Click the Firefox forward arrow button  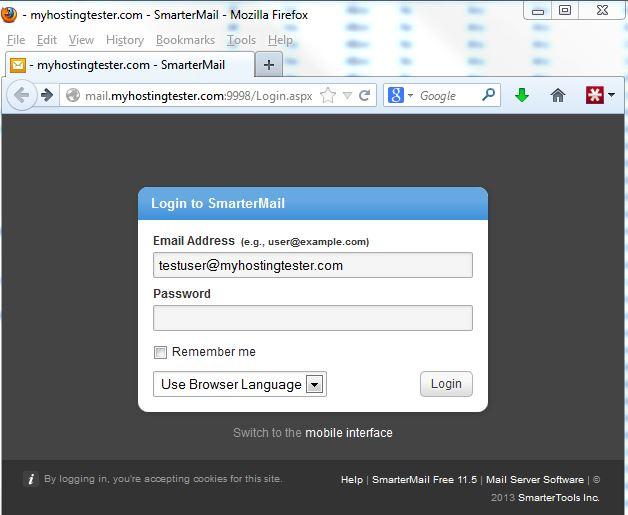pos(47,95)
